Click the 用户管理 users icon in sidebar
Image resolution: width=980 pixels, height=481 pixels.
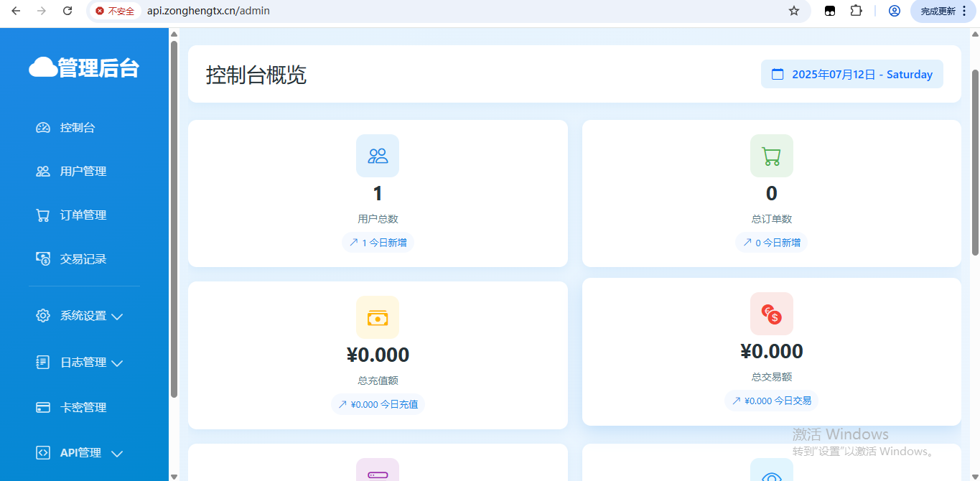click(43, 172)
